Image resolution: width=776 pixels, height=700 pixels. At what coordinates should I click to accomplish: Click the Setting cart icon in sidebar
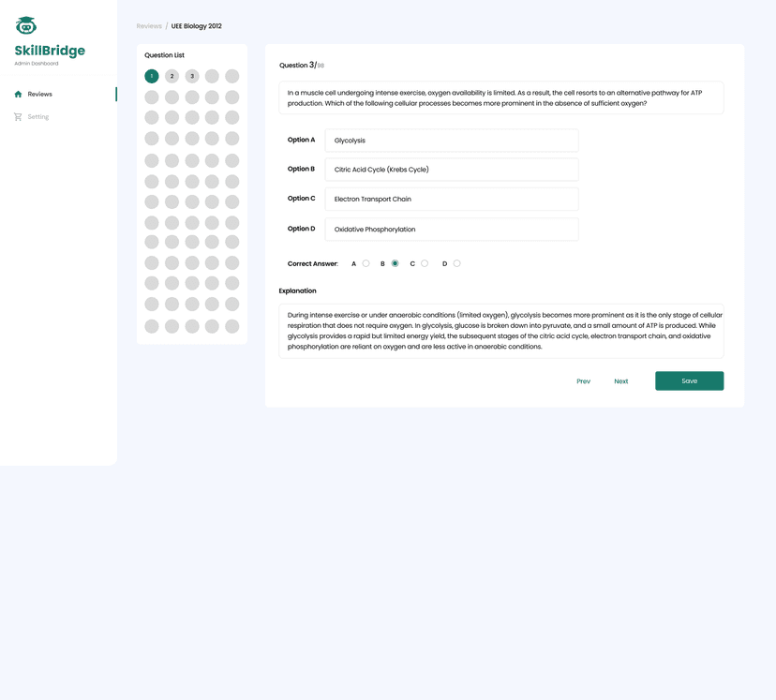[x=18, y=117]
